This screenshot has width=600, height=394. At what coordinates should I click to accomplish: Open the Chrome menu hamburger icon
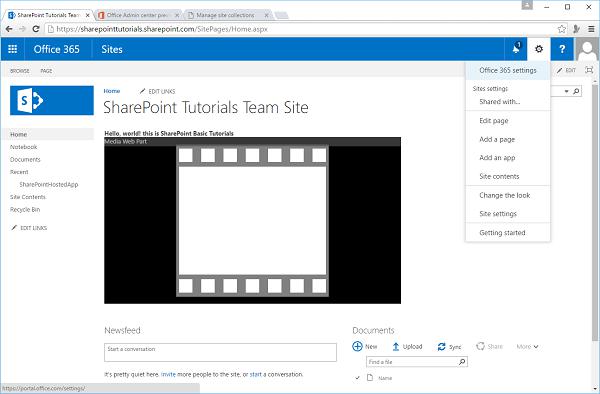click(591, 29)
